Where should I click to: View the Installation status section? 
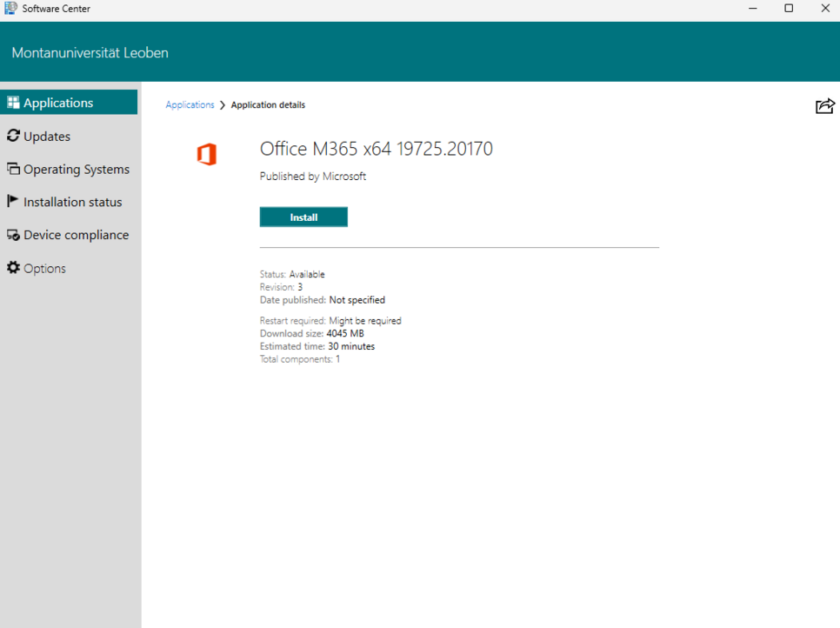point(73,202)
